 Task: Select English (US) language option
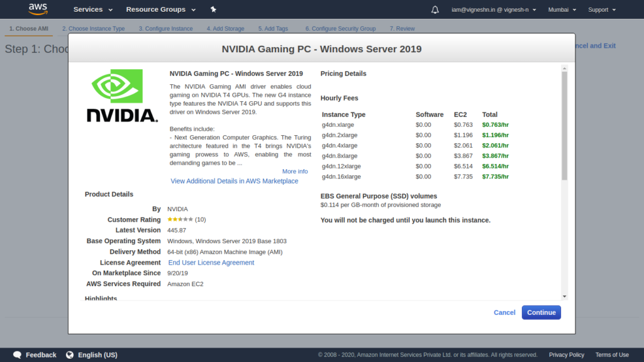click(x=97, y=355)
